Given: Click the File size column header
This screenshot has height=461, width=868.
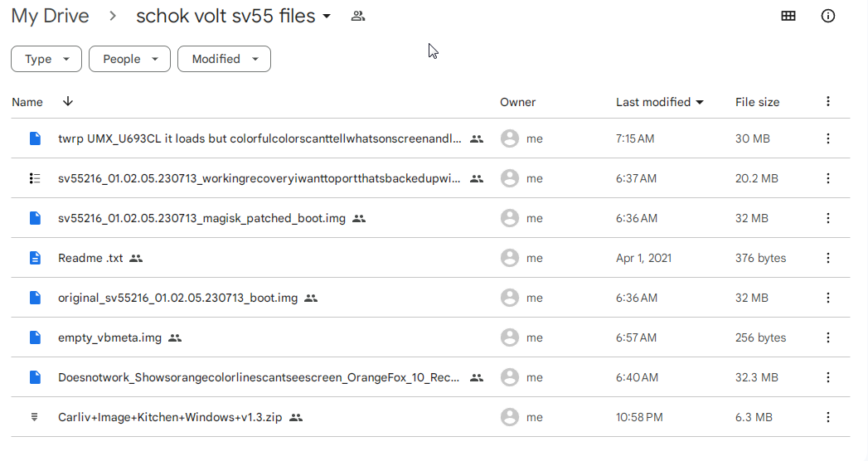Looking at the screenshot, I should click(x=757, y=102).
